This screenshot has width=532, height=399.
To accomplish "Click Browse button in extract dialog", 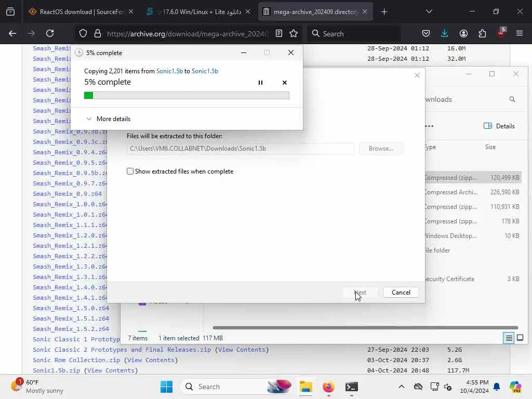I will click(x=381, y=149).
